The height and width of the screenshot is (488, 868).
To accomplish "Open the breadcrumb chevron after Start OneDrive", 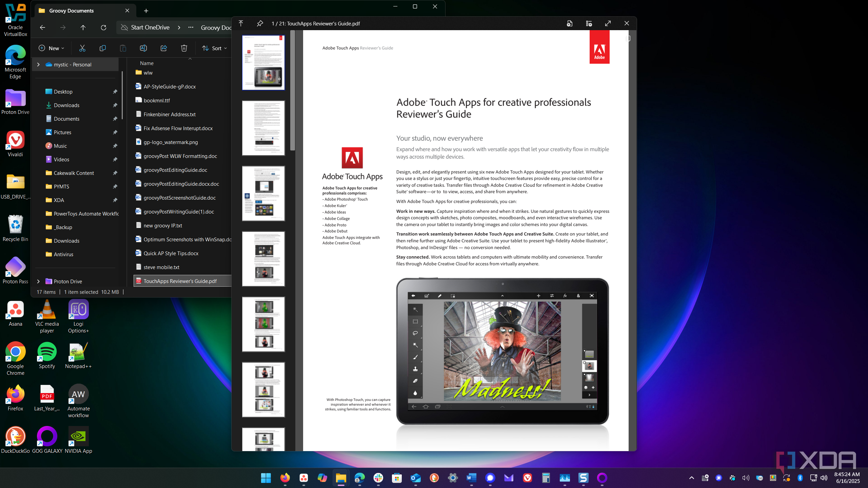I will pos(179,27).
